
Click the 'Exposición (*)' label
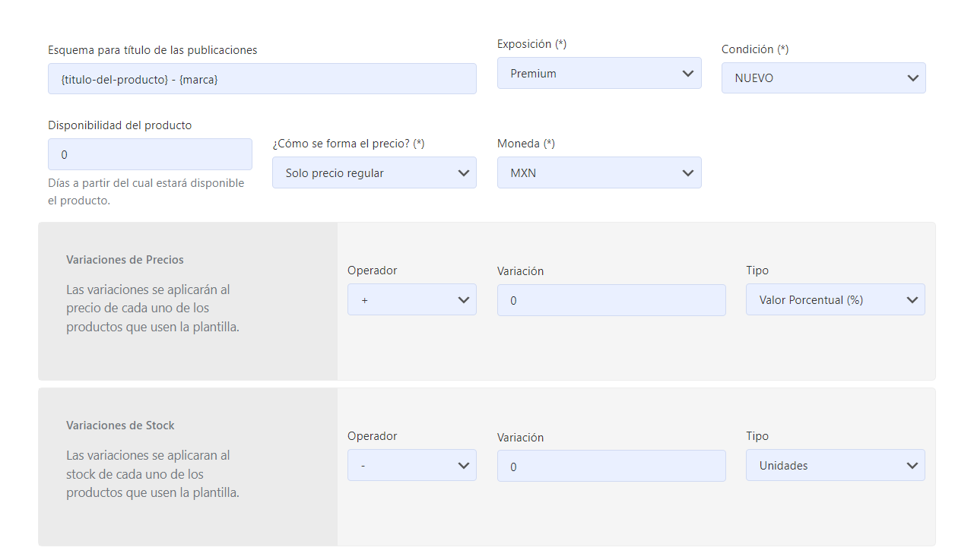531,44
